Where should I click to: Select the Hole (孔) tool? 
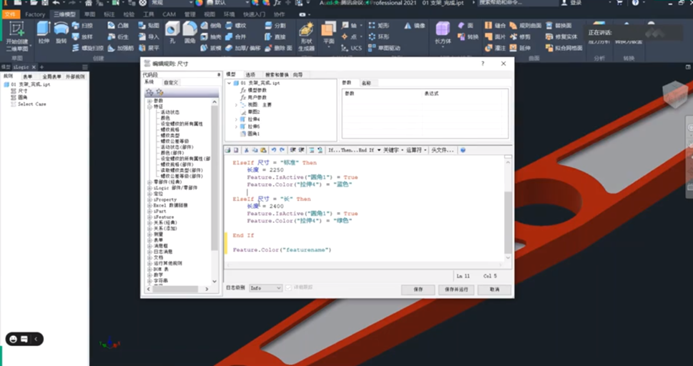click(172, 32)
